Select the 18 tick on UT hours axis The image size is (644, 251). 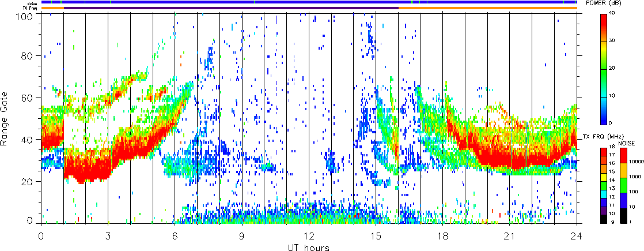click(x=443, y=236)
